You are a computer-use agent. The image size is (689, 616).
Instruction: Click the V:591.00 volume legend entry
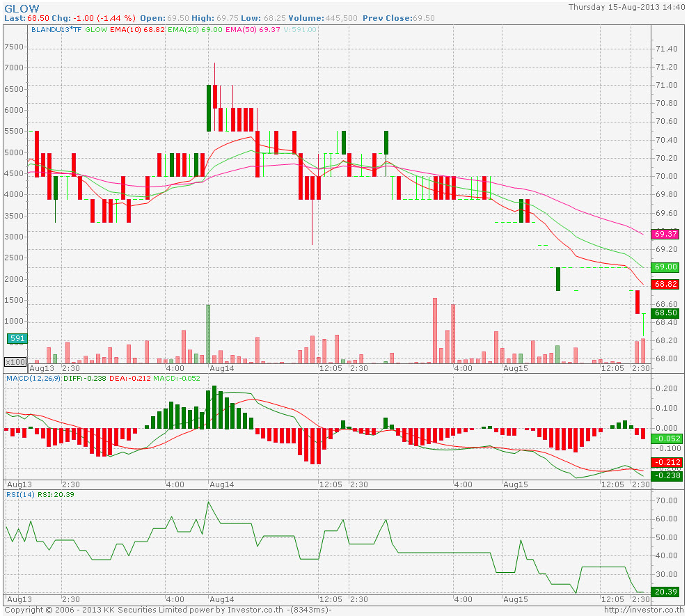300,29
